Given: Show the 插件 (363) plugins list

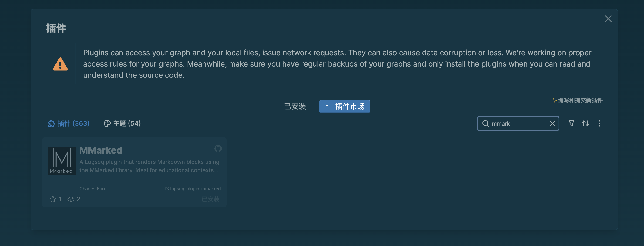Looking at the screenshot, I should 69,123.
